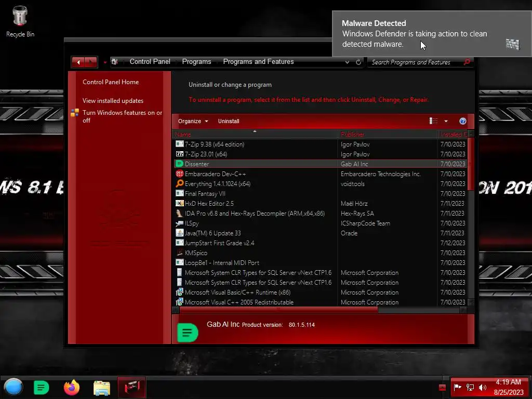
Task: Select Programs and Features breadcrumb
Action: pyautogui.click(x=258, y=62)
